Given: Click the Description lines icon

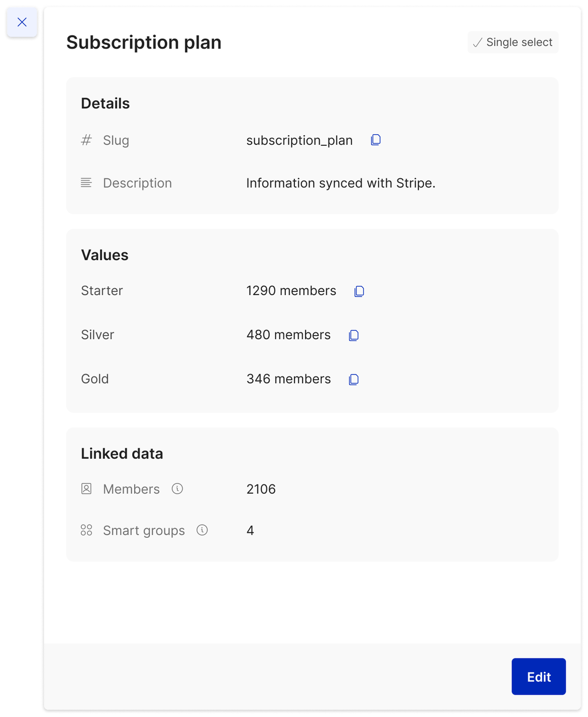Looking at the screenshot, I should [x=86, y=183].
